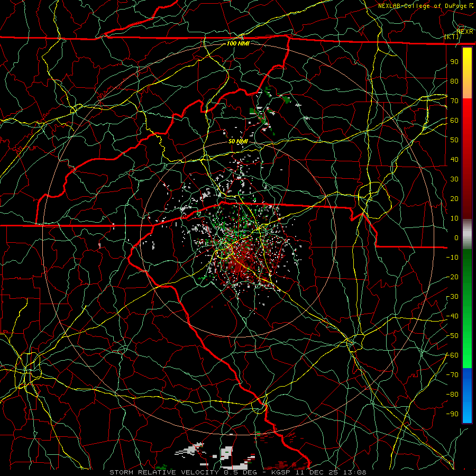
Task: Click the negative 80 velocity scale value
Action: pyautogui.click(x=452, y=395)
